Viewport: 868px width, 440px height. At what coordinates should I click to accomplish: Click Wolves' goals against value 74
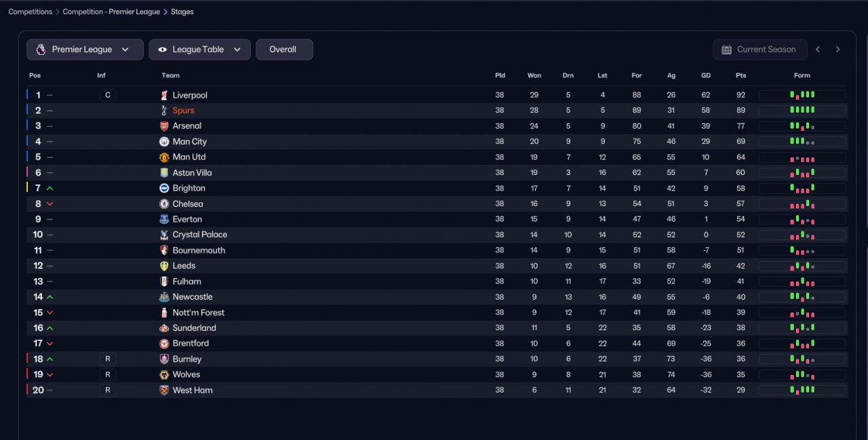point(671,375)
